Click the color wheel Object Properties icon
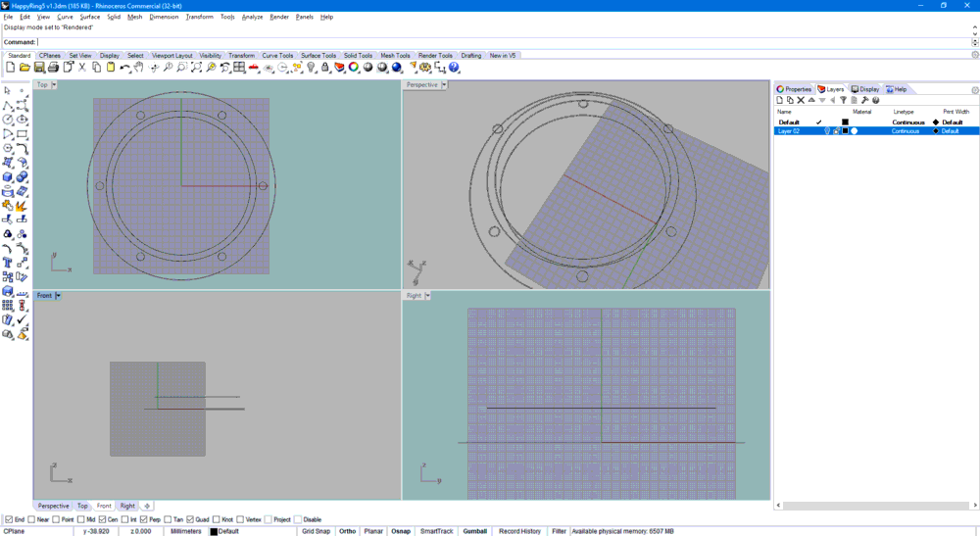 (354, 67)
